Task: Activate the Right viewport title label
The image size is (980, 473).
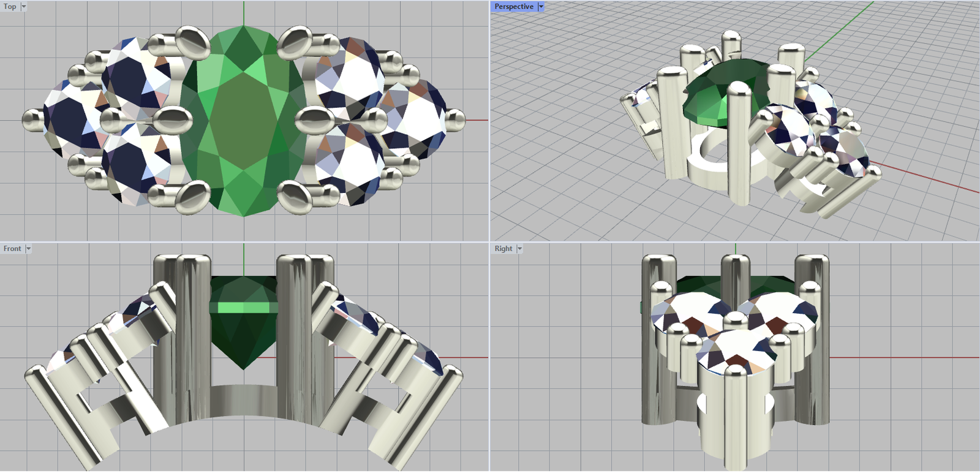Action: [503, 249]
